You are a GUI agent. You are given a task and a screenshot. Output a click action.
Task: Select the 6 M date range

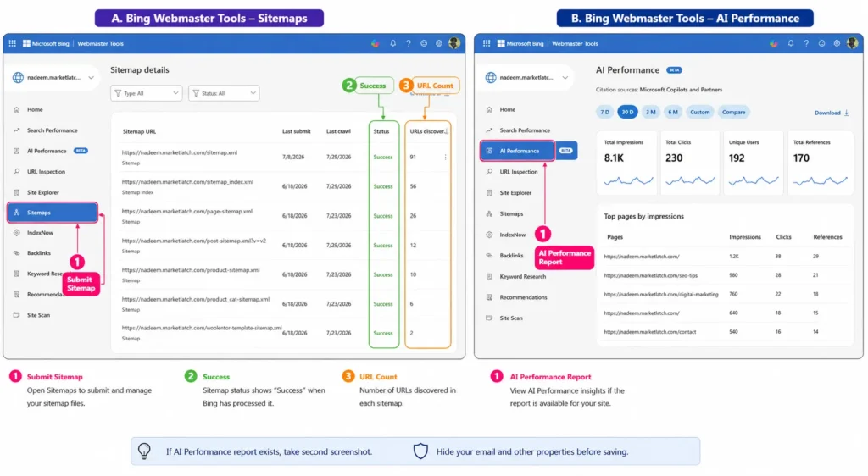click(x=672, y=112)
